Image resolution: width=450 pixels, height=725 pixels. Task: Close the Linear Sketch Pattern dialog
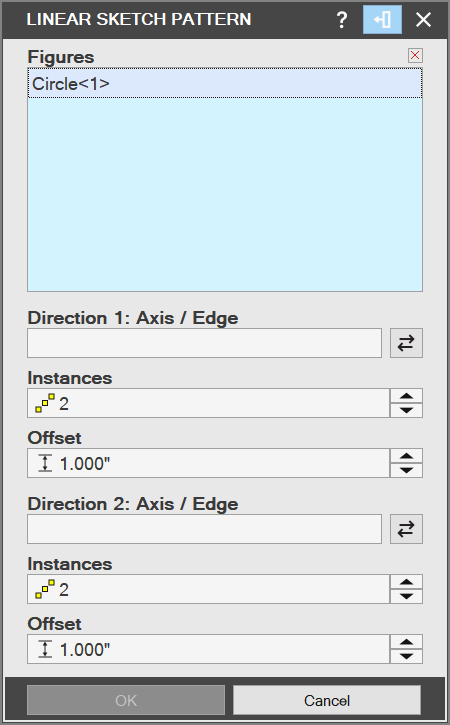[423, 19]
